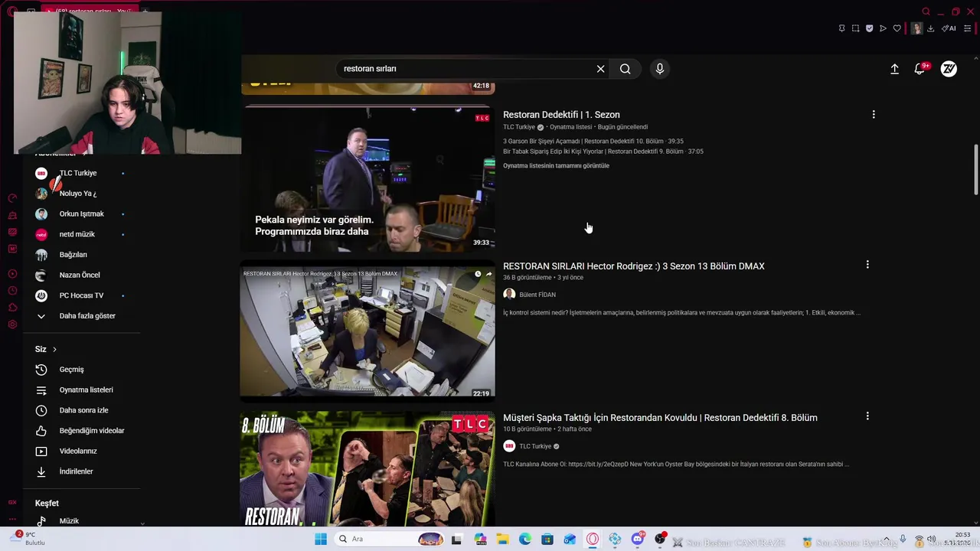The width and height of the screenshot is (980, 551).
Task: Open Discord from taskbar
Action: pyautogui.click(x=637, y=540)
